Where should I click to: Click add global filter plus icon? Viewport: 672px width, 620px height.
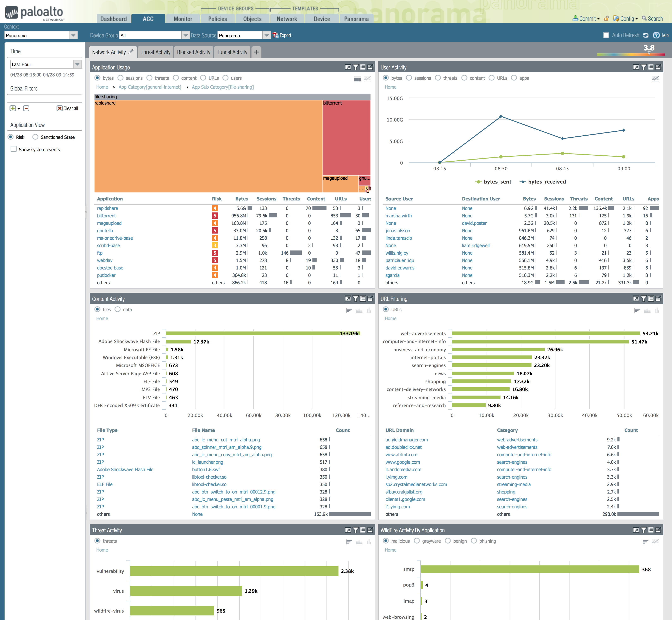(x=13, y=108)
